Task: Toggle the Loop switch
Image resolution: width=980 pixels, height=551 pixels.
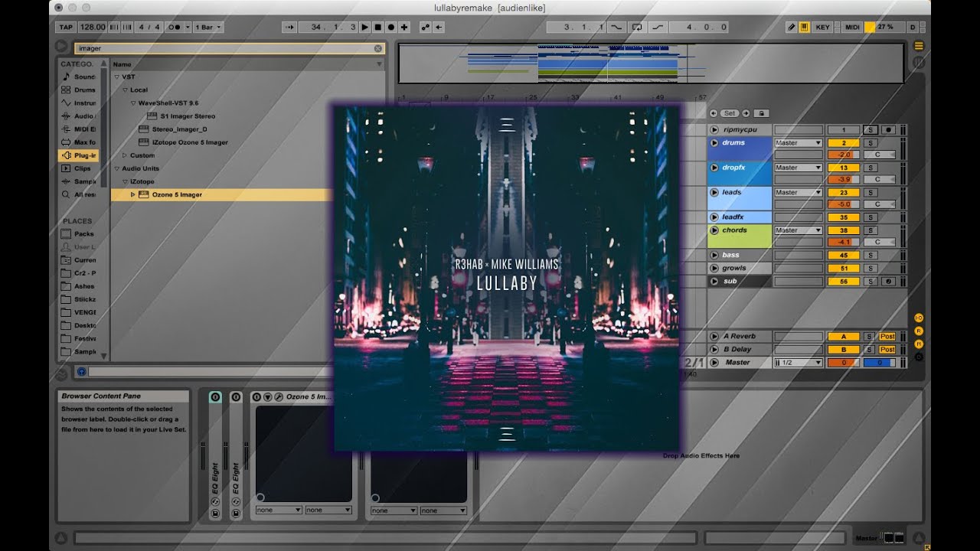Action: (x=637, y=27)
